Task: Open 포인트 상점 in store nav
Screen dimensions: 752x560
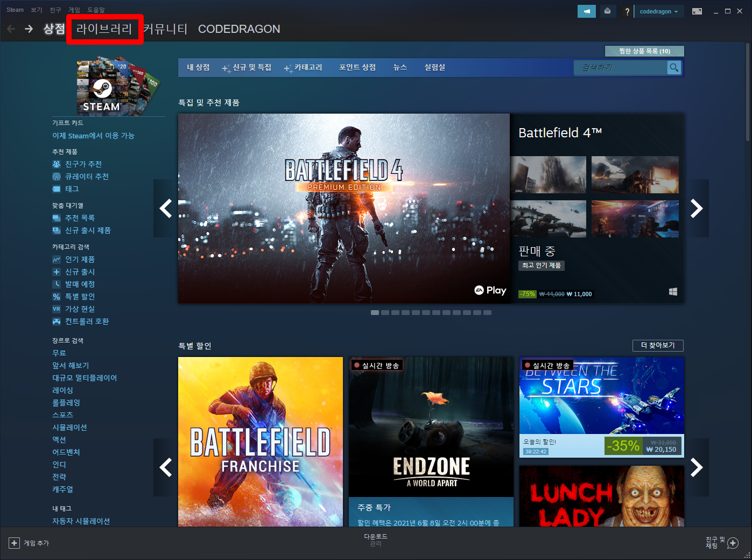Action: (357, 67)
